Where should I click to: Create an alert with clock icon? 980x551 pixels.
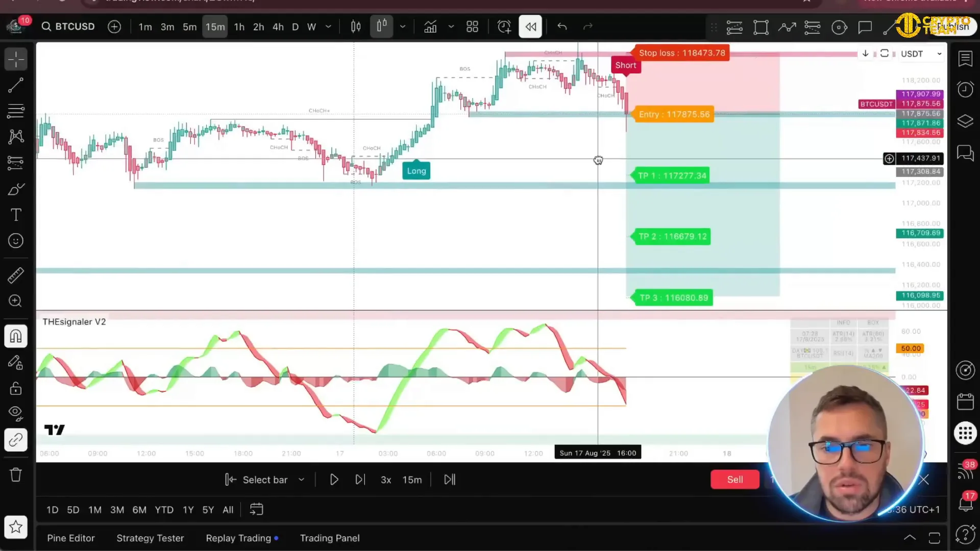(x=504, y=27)
